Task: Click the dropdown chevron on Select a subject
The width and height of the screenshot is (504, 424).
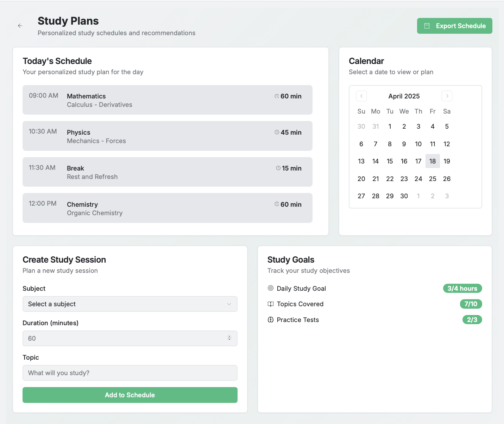Action: pyautogui.click(x=229, y=304)
